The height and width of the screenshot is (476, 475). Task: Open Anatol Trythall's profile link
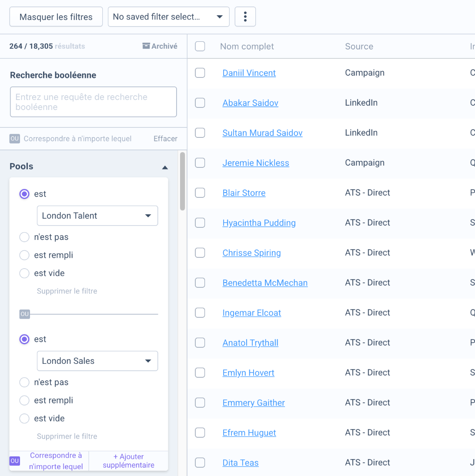(250, 343)
